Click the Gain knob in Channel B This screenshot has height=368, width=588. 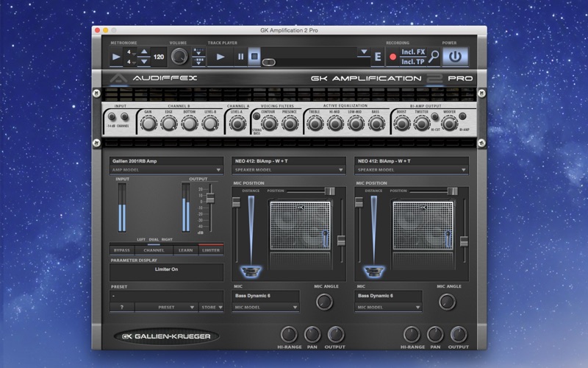[149, 124]
